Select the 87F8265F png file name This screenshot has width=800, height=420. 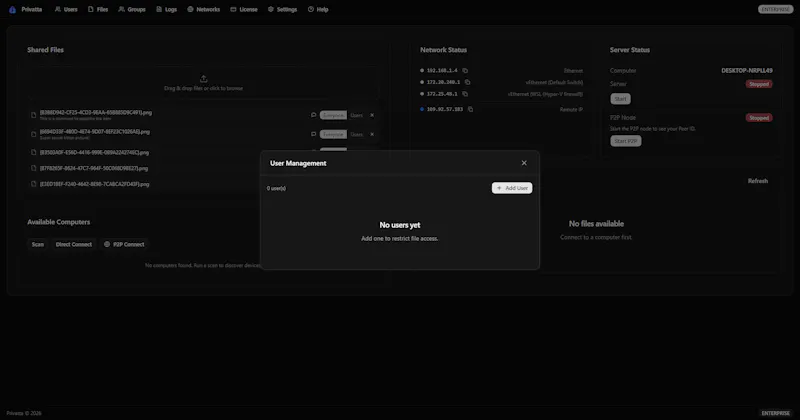point(94,168)
